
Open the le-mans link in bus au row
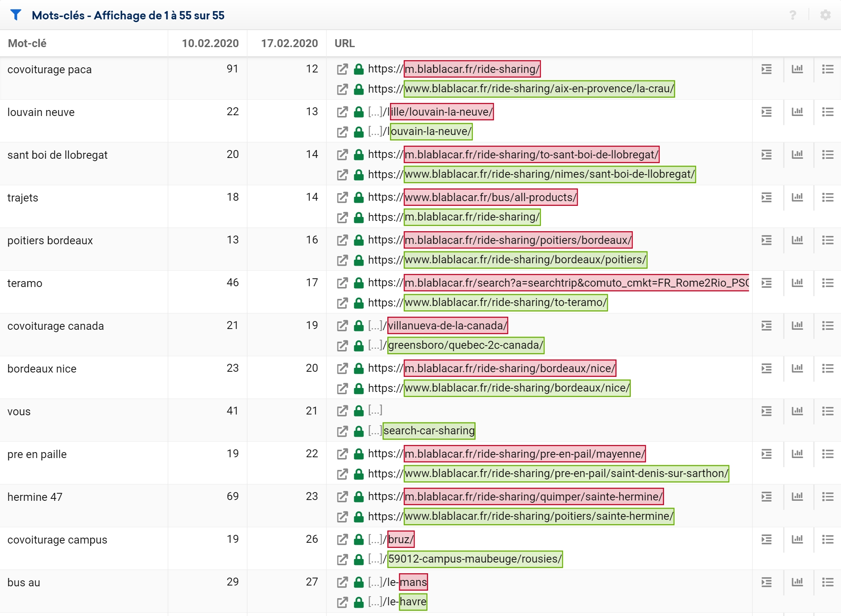click(x=413, y=582)
